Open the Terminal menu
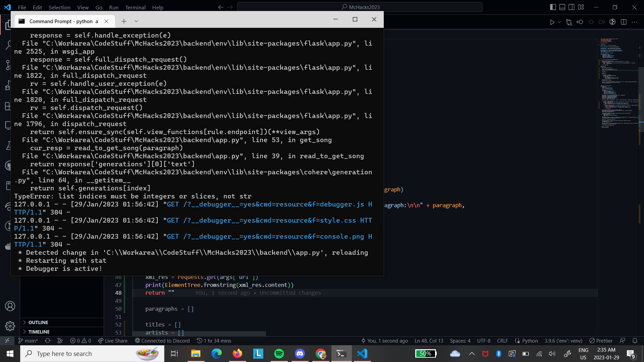 135,7
